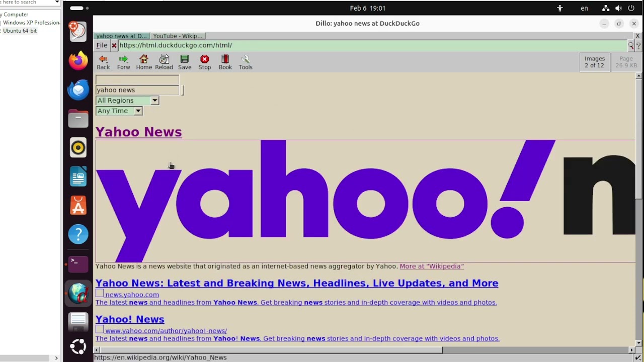The height and width of the screenshot is (362, 644).
Task: Click the snippet under news.yahoo.com result
Action: [296, 302]
